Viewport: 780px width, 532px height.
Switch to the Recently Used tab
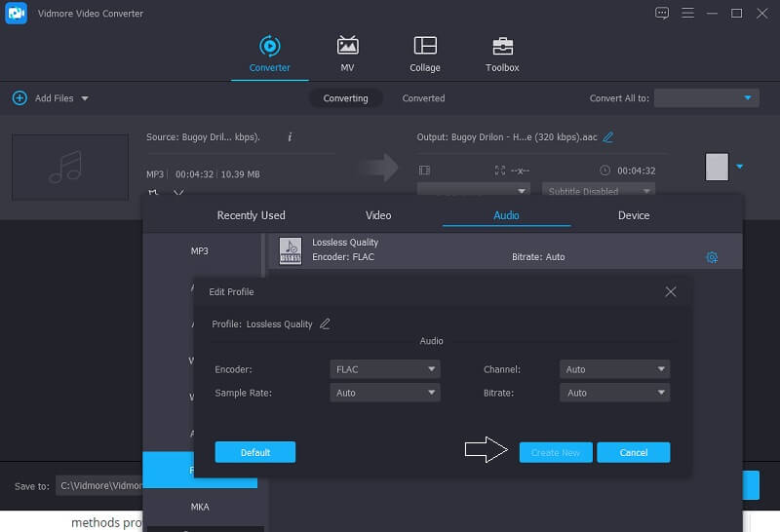click(x=251, y=215)
